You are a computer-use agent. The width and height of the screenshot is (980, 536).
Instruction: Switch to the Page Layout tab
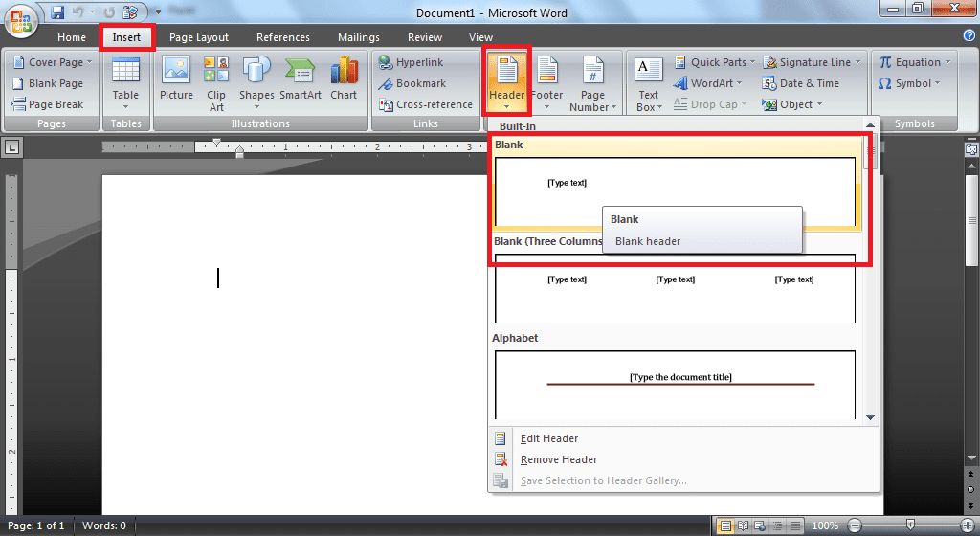199,37
